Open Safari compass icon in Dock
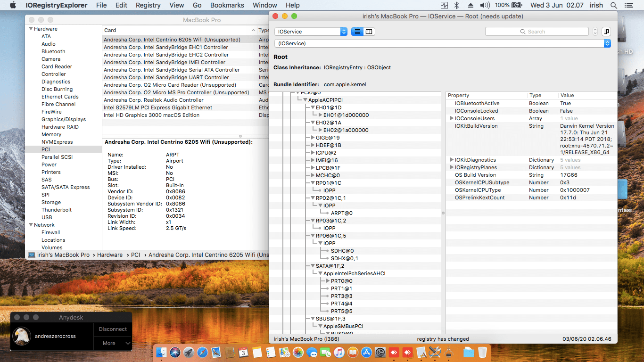This screenshot has width=644, height=362. click(x=202, y=352)
